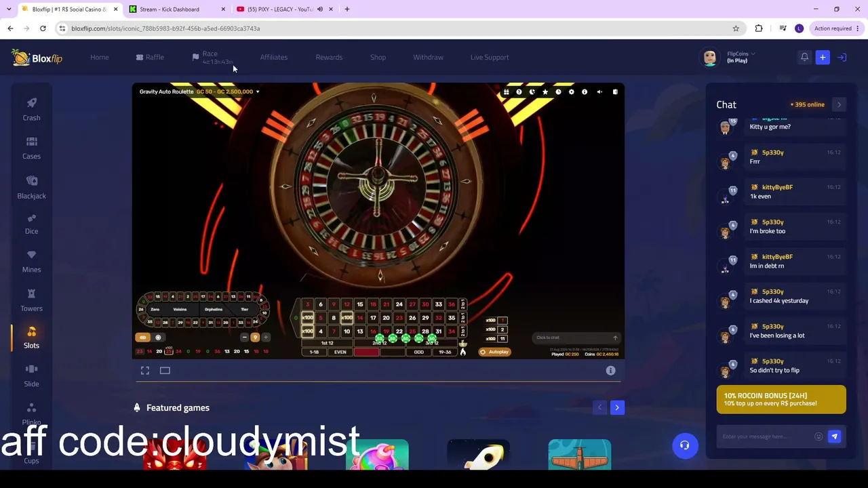
Task: Open the roulette lobby grid icon
Action: click(506, 92)
